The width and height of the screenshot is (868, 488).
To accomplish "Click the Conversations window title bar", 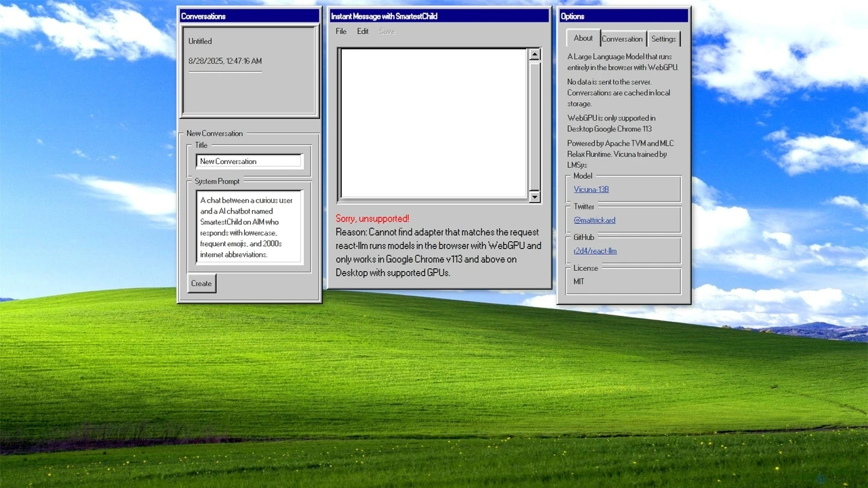I will pos(250,16).
